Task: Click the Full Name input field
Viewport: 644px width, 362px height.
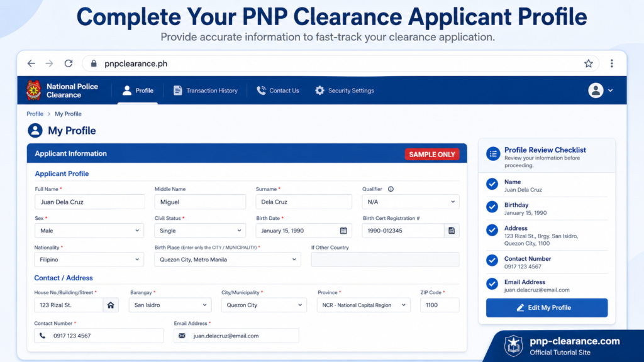Action: 89,202
